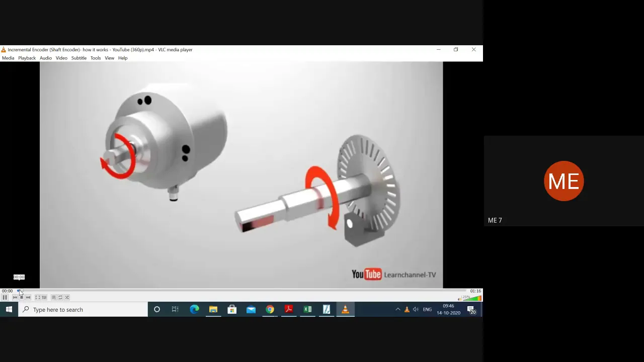Click VLC cone in system tray
This screenshot has height=362, width=644.
tap(407, 310)
